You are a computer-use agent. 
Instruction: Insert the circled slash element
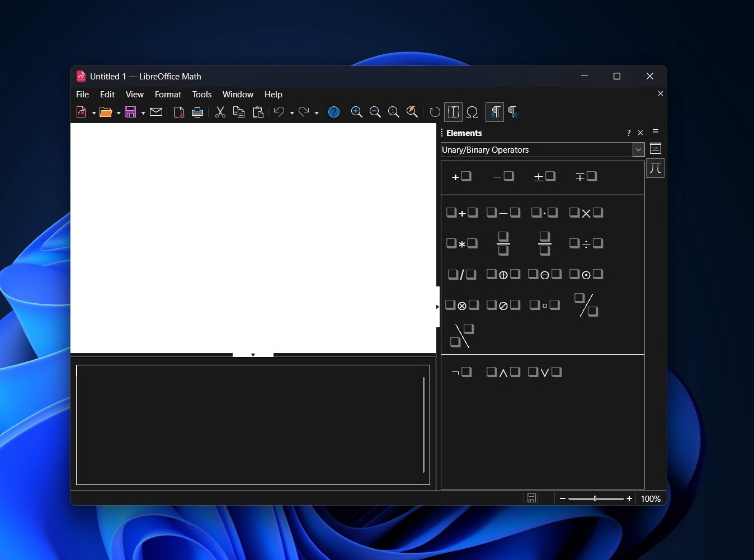pos(503,305)
